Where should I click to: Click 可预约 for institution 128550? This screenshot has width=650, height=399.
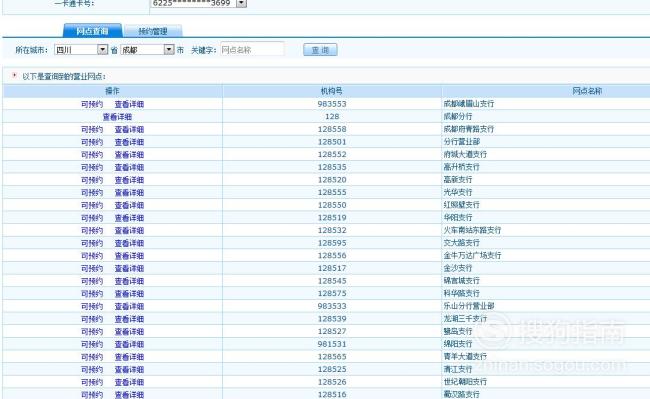tap(92, 205)
